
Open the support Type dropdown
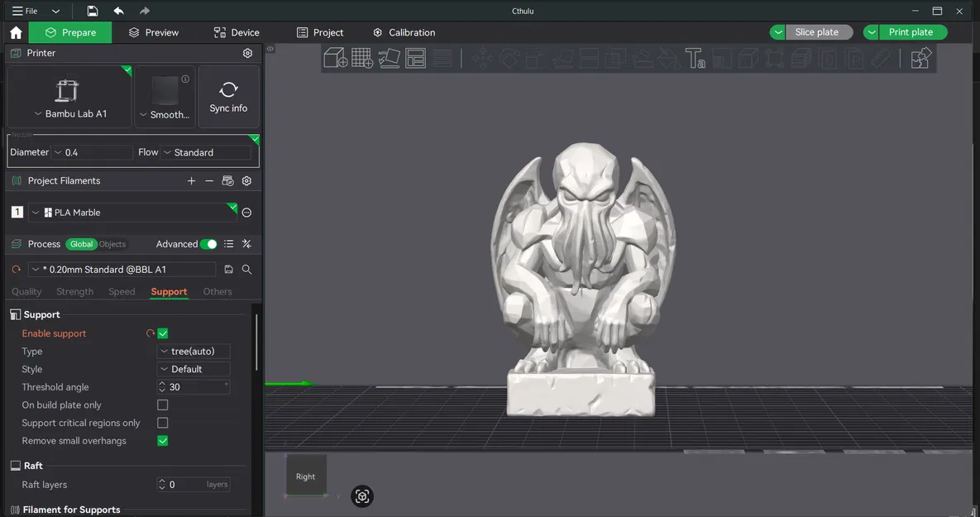click(x=194, y=351)
